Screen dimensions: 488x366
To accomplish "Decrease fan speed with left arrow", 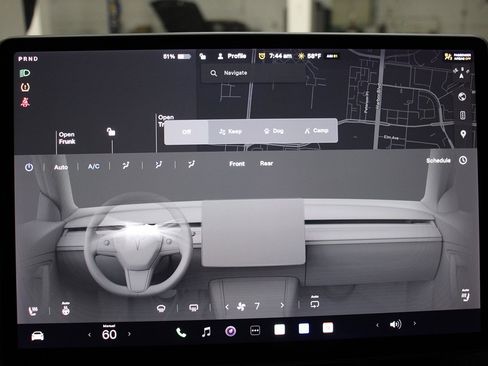I will point(227,307).
